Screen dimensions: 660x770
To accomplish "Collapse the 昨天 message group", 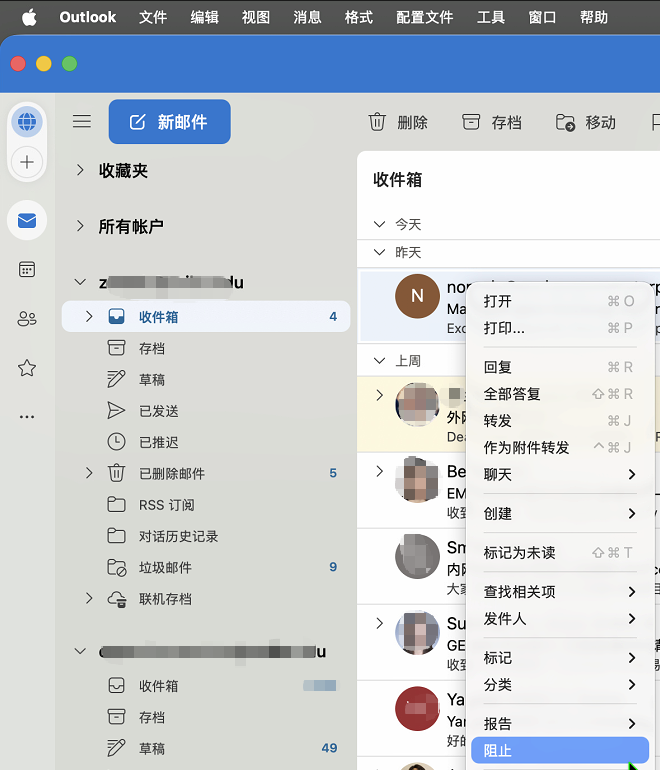I will (x=379, y=253).
